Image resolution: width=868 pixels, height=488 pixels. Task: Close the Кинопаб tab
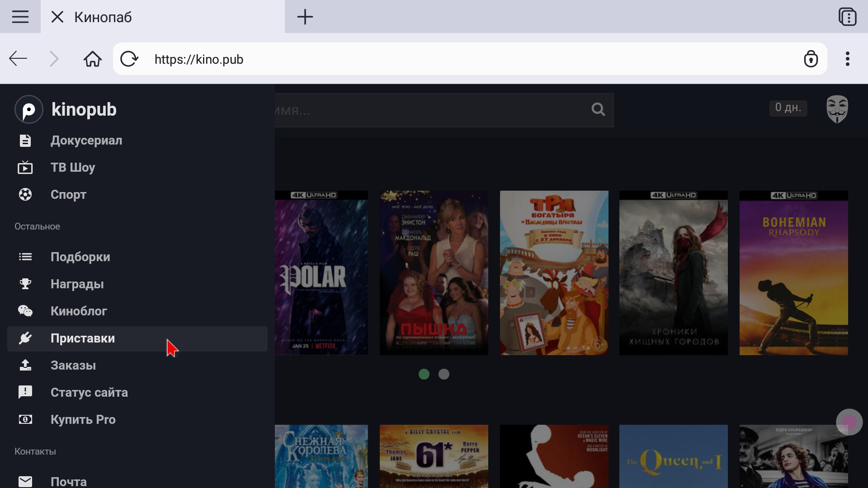57,17
